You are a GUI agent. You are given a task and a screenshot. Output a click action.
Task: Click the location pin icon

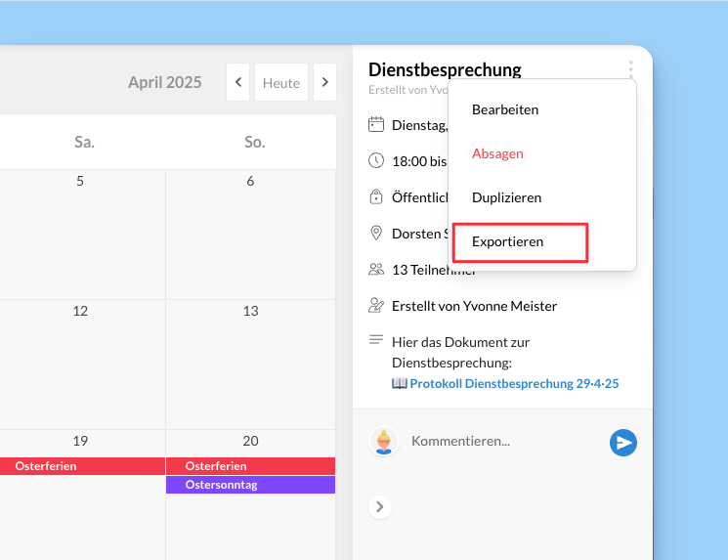(x=376, y=233)
